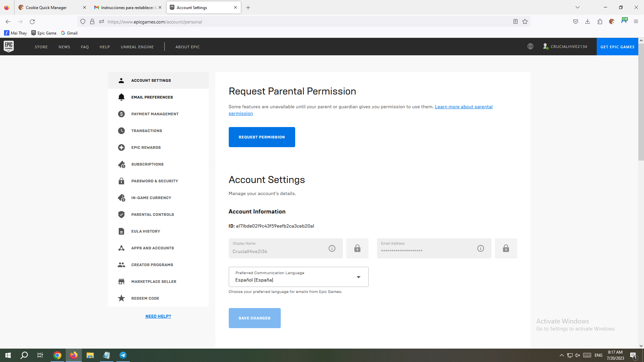Click the Firefox reload page icon
Viewport: 644px width, 362px height.
pos(32,22)
